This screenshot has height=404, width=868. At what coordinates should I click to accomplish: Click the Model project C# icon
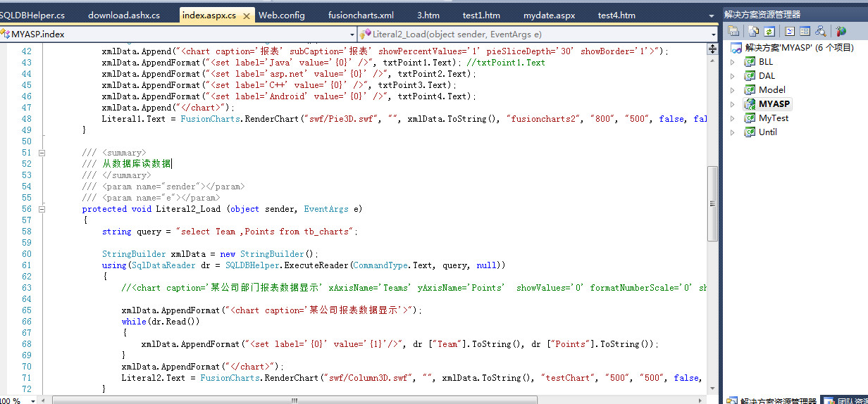click(750, 90)
